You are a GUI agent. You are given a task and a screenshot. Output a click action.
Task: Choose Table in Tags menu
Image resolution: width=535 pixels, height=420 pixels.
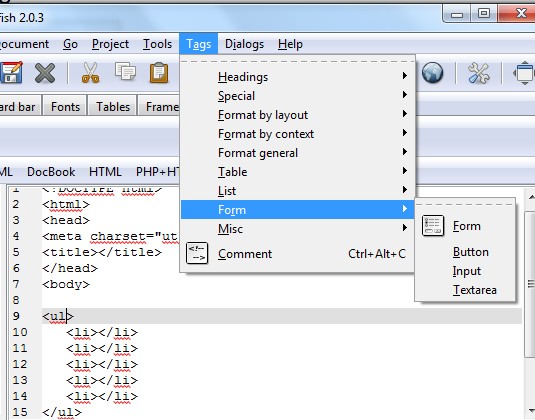pyautogui.click(x=298, y=172)
